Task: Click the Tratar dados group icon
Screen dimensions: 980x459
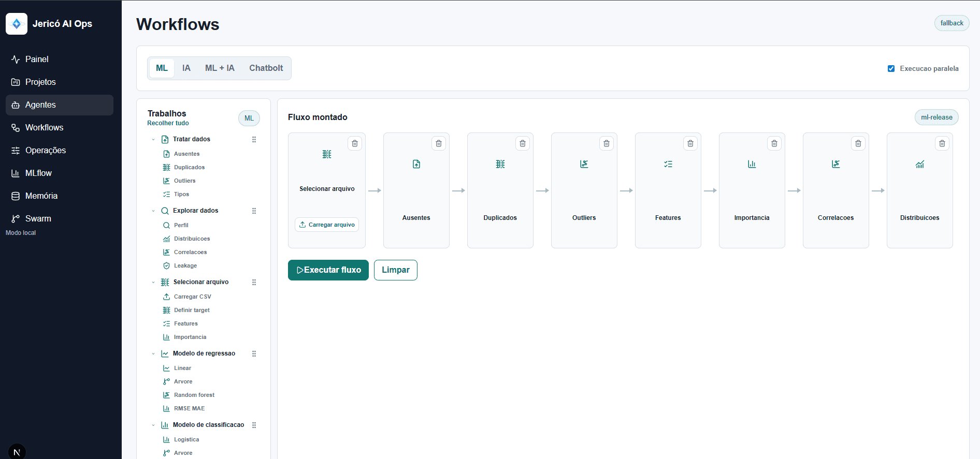Action: pyautogui.click(x=165, y=139)
